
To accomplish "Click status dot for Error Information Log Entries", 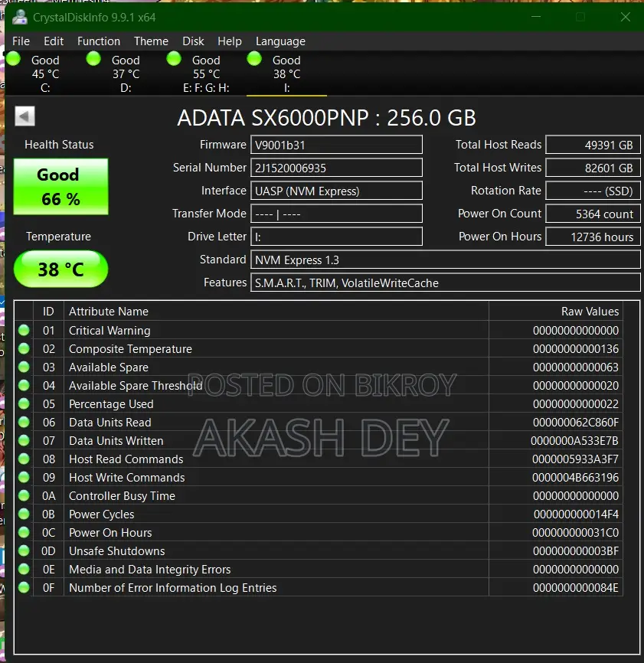I will pos(24,587).
